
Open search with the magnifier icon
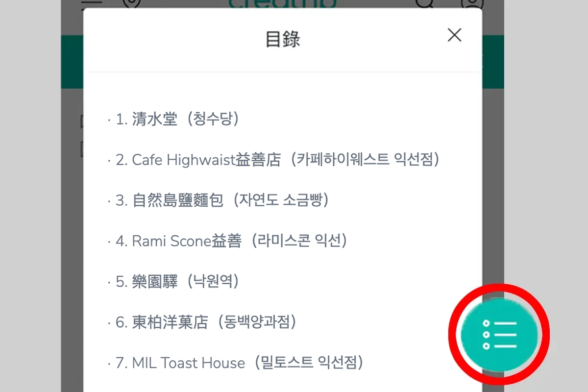pyautogui.click(x=423, y=3)
